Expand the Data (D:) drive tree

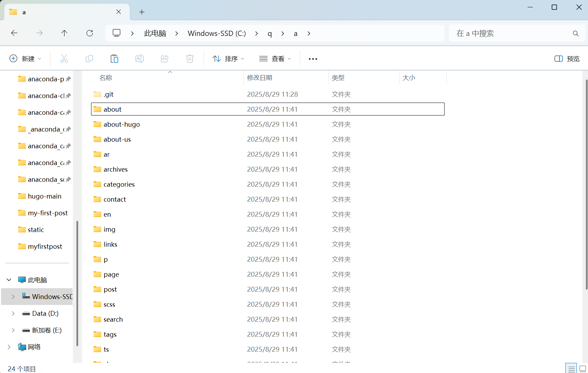pyautogui.click(x=13, y=313)
